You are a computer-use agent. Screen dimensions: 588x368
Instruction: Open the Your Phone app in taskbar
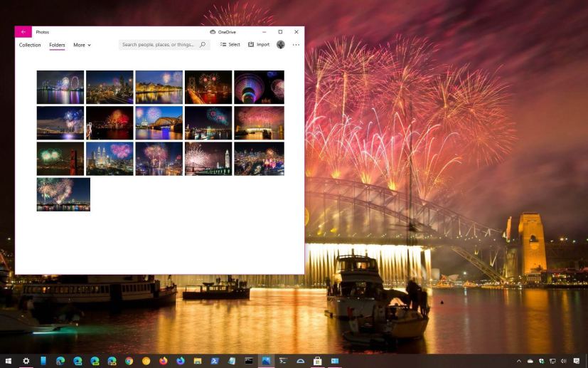(x=43, y=362)
